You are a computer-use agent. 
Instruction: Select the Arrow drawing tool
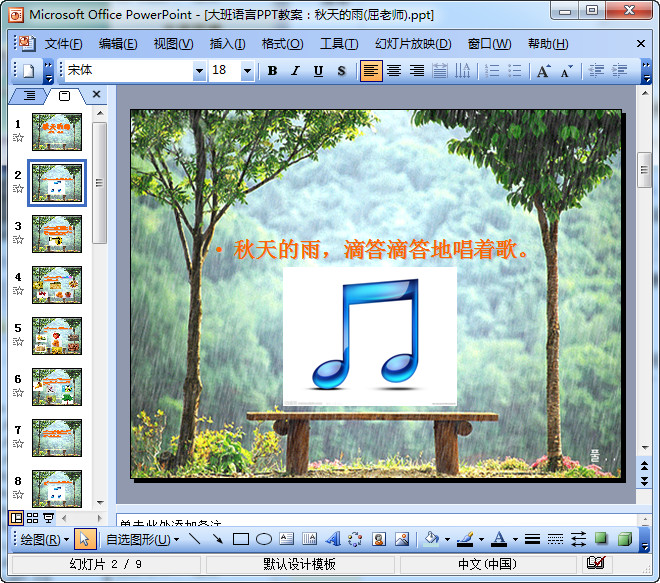click(217, 539)
